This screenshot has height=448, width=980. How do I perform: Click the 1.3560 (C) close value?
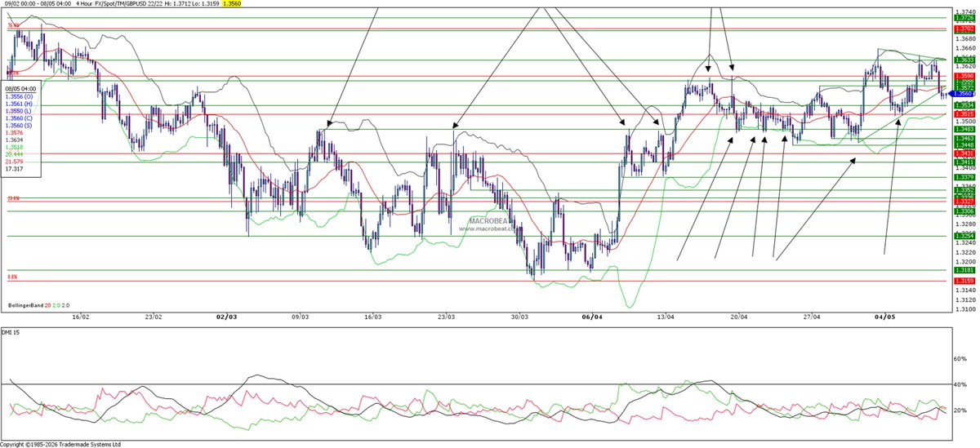20,119
